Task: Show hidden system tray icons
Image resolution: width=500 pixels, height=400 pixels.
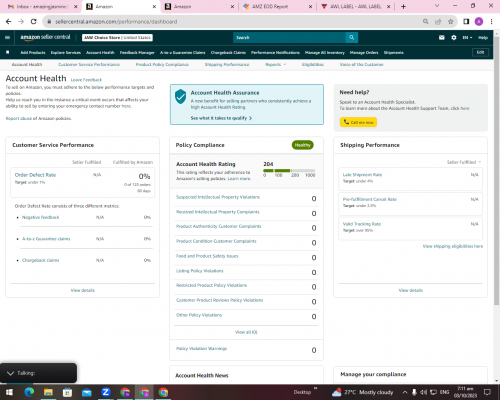Action: click(x=405, y=392)
